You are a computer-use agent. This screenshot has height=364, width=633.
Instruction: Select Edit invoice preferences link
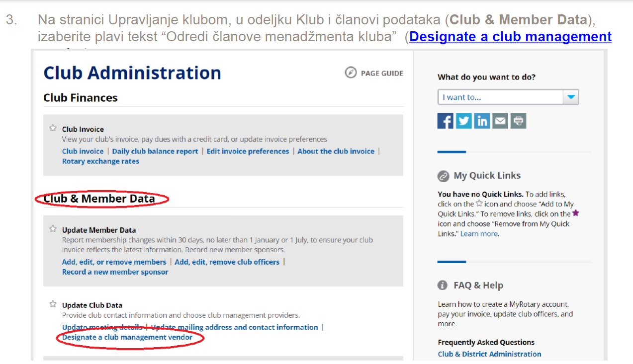pyautogui.click(x=248, y=151)
